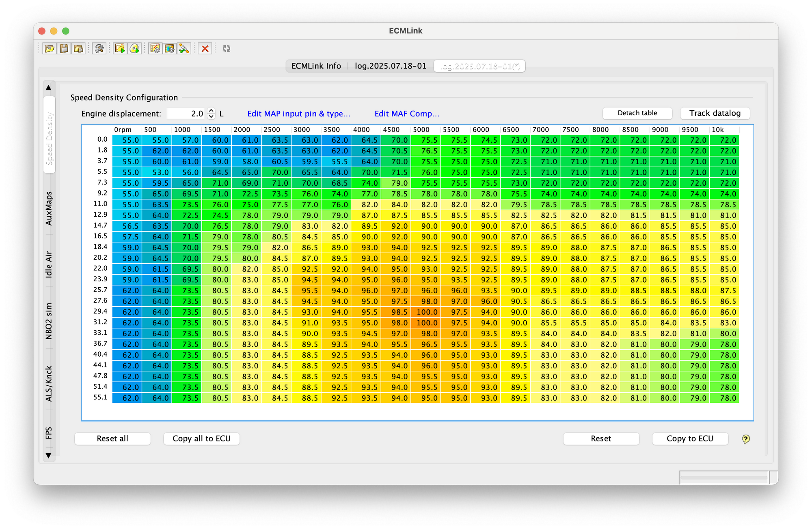This screenshot has height=529, width=812.
Task: Select 98.0 cell in 27.6 row
Action: click(426, 301)
